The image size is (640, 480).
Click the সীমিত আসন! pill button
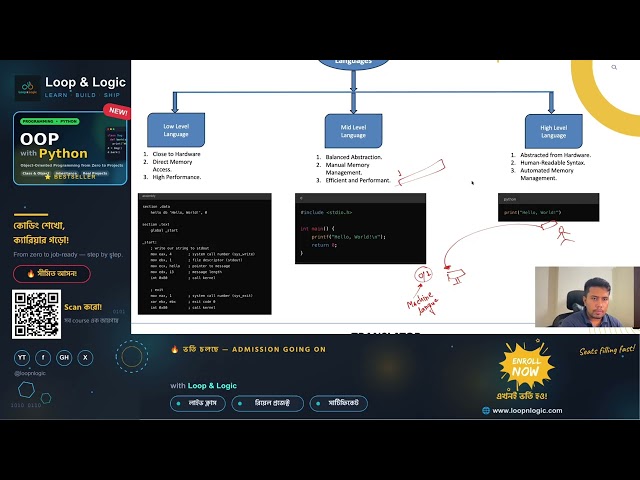click(x=52, y=273)
